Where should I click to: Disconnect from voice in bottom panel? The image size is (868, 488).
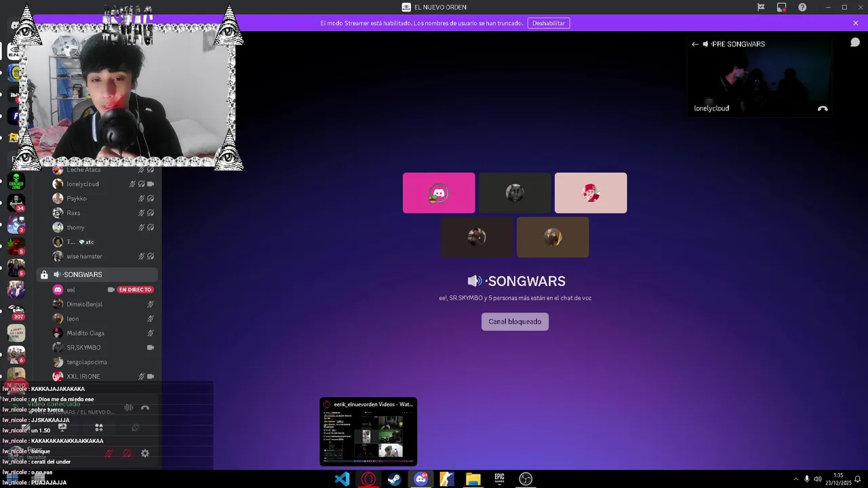[144, 408]
